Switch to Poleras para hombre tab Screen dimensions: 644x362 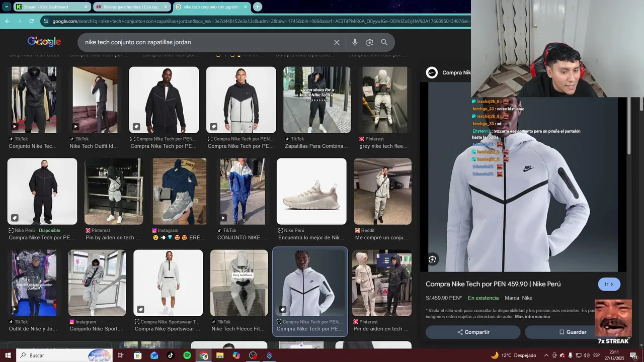point(132,7)
